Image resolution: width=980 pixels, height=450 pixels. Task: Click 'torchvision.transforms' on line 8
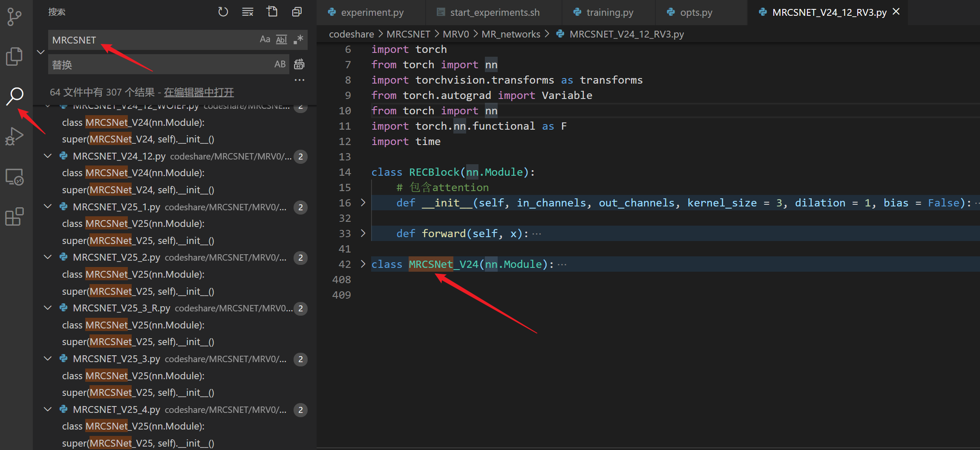pyautogui.click(x=484, y=80)
